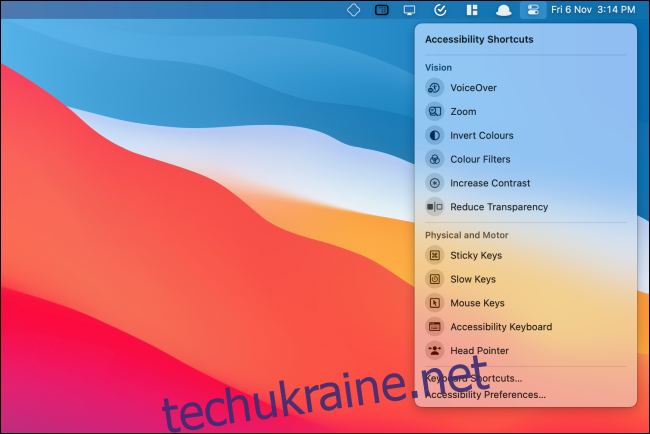Click the checkmark circle menu bar icon
650x434 pixels.
pos(440,10)
